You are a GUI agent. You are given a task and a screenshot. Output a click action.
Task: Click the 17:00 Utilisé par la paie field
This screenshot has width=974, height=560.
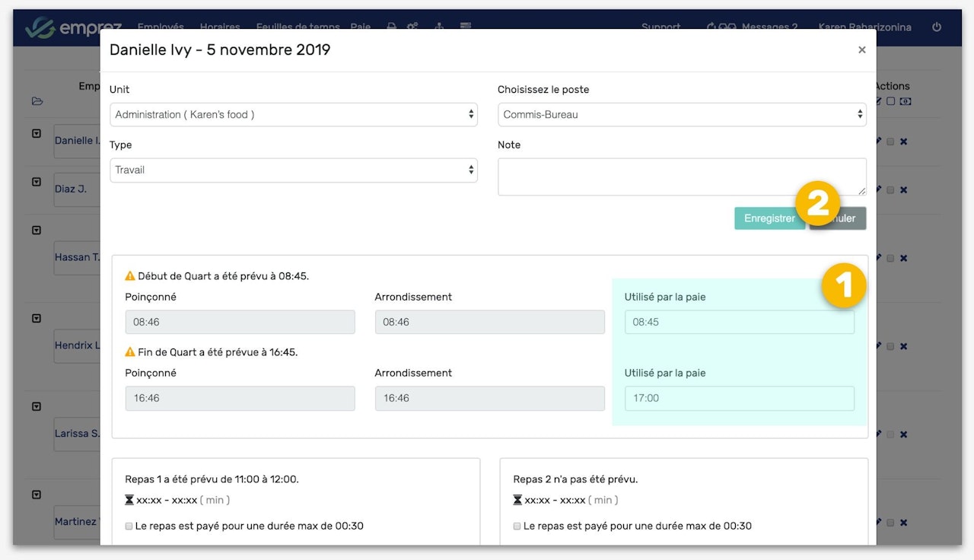(x=739, y=398)
